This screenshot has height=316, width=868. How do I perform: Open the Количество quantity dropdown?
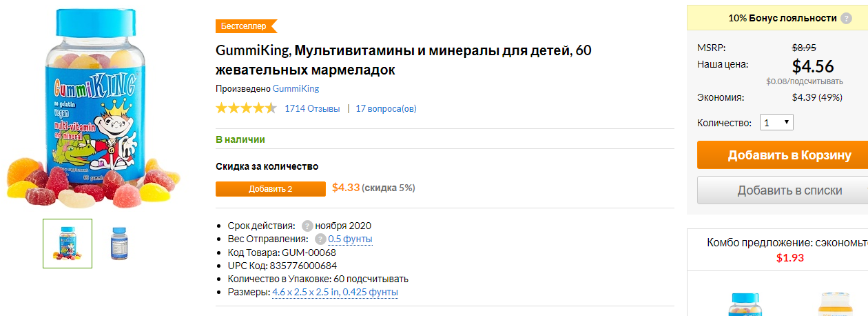click(776, 123)
